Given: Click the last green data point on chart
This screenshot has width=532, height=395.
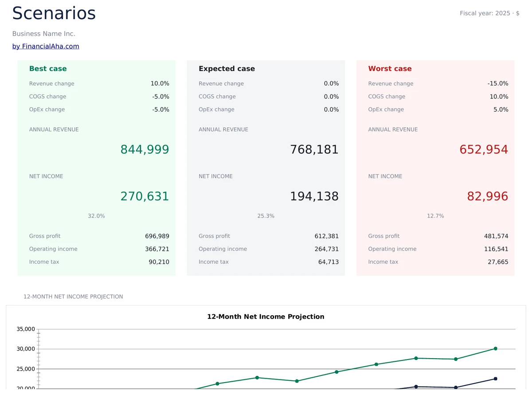Looking at the screenshot, I should pyautogui.click(x=495, y=348).
